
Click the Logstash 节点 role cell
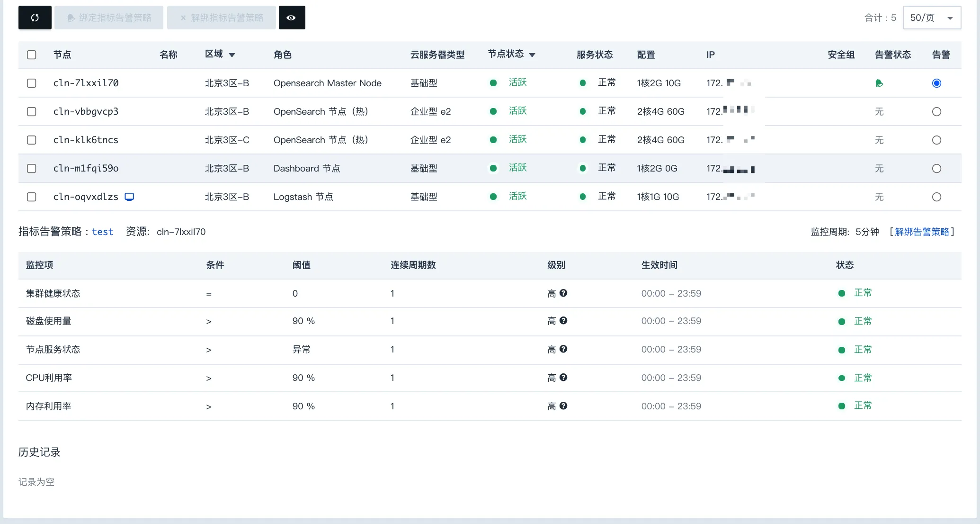coord(303,197)
